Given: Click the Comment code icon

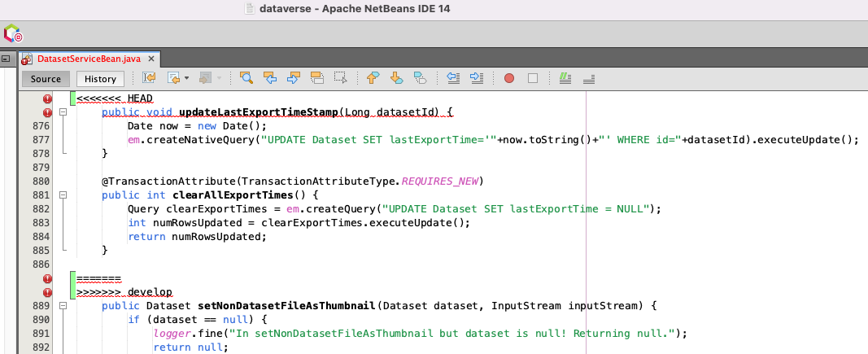Looking at the screenshot, I should coord(565,78).
